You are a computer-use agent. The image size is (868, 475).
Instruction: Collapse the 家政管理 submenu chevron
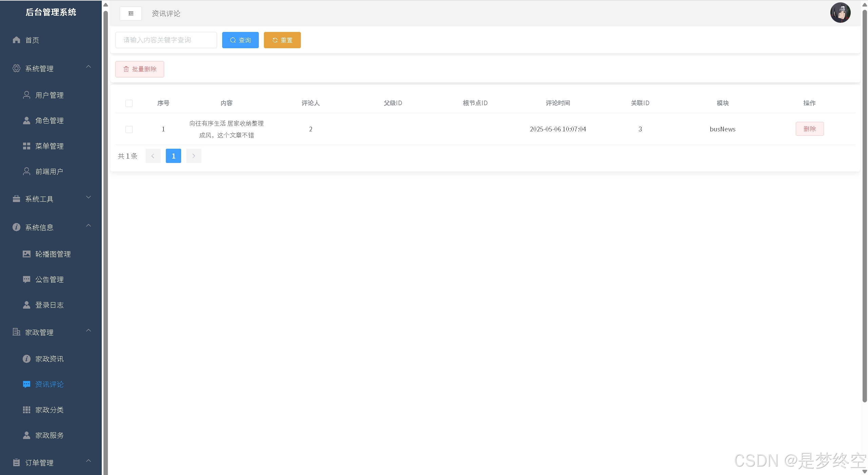click(x=89, y=330)
